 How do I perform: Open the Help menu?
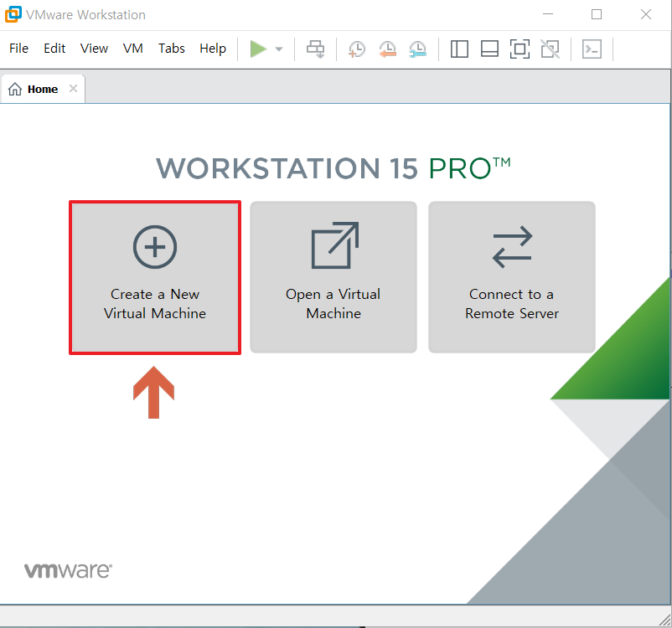point(213,49)
